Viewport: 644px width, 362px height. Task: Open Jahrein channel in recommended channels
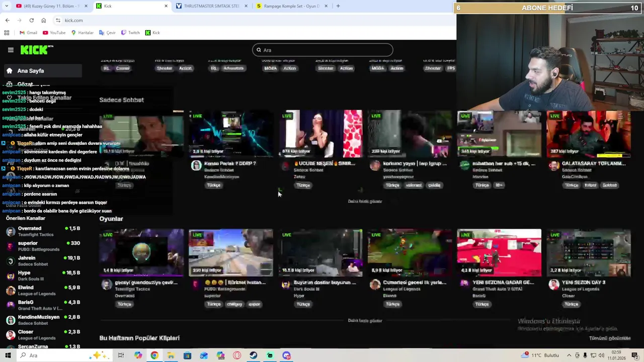[43, 261]
